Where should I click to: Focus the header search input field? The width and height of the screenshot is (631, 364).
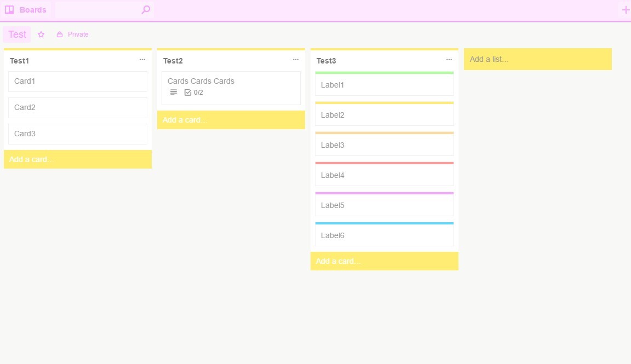[x=104, y=10]
